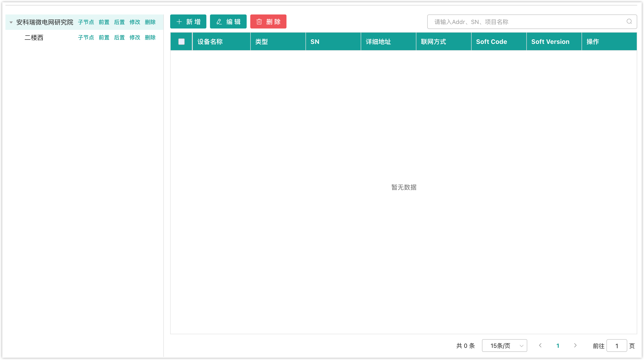The image size is (644, 360).
Task: Focus the 前往 page number input
Action: pyautogui.click(x=617, y=346)
